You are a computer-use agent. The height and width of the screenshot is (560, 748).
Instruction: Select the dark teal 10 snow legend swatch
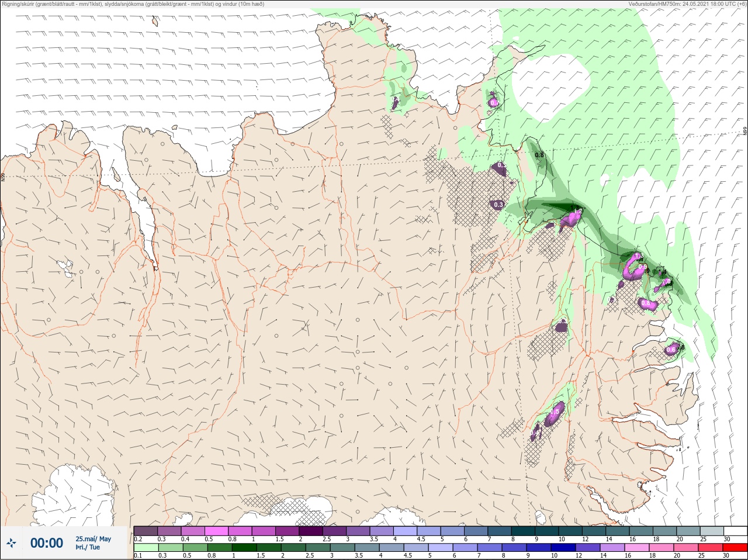click(570, 531)
